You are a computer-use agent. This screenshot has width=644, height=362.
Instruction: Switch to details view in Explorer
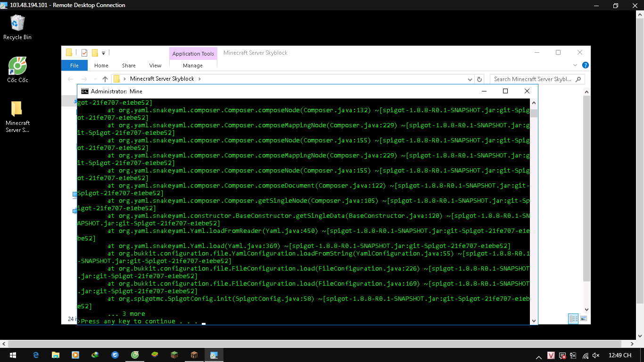coord(573,319)
